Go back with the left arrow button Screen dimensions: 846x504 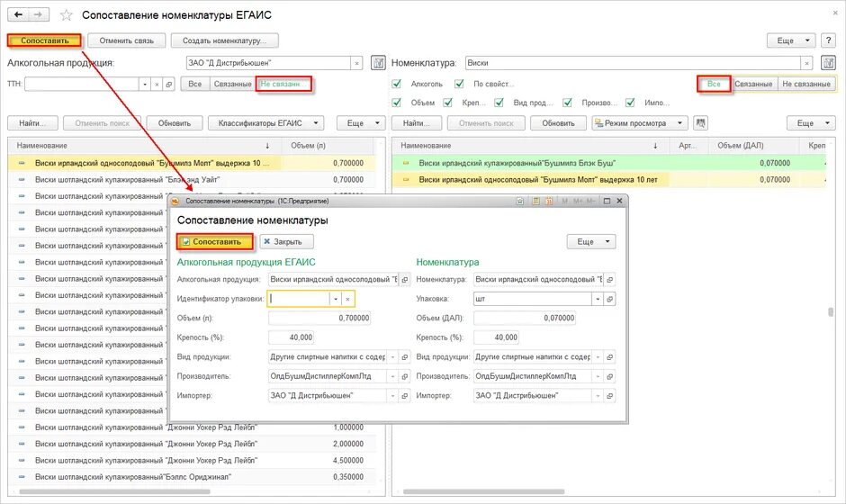[x=18, y=14]
